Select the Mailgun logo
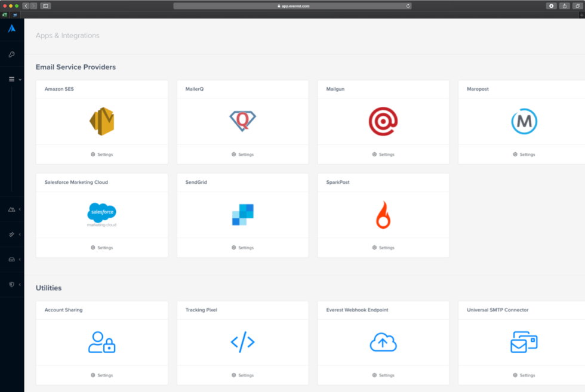The width and height of the screenshot is (585, 392). [383, 122]
